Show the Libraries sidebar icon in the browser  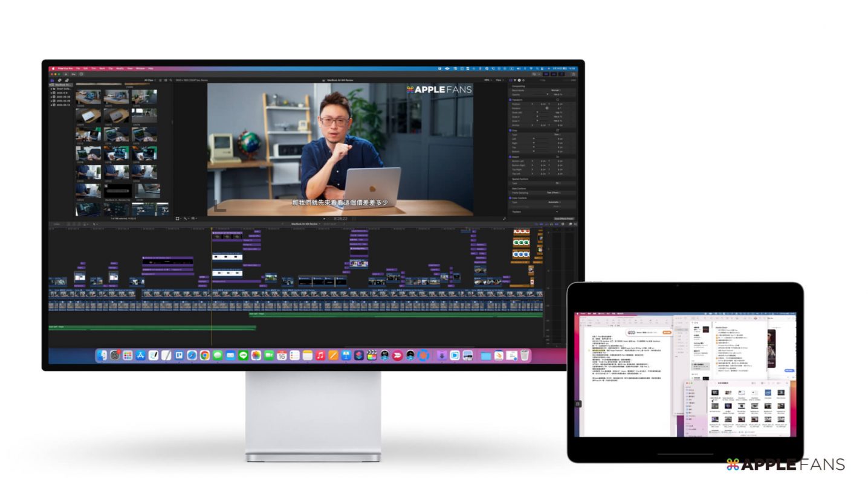pos(52,80)
